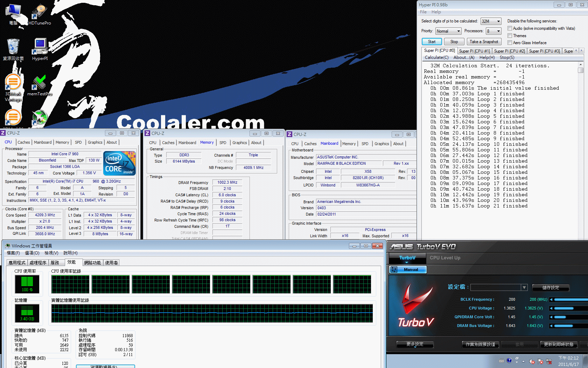Screen dimensions: 588x368
Task: Click the Task Manager title bar icon
Action: [x=8, y=246]
